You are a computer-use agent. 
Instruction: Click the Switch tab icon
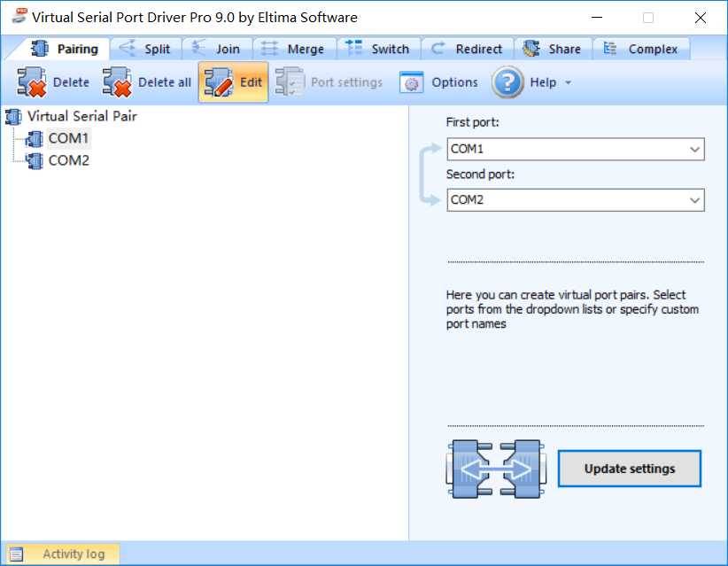353,47
